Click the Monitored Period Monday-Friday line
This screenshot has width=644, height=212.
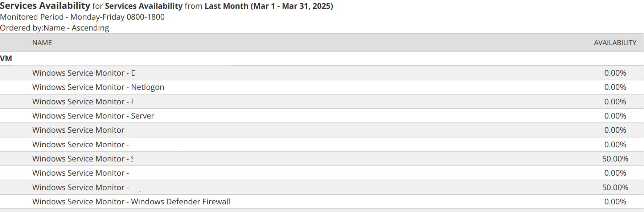82,17
